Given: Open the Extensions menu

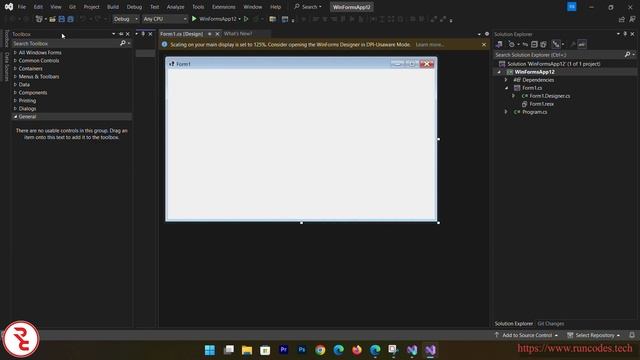Looking at the screenshot, I should pos(224,7).
